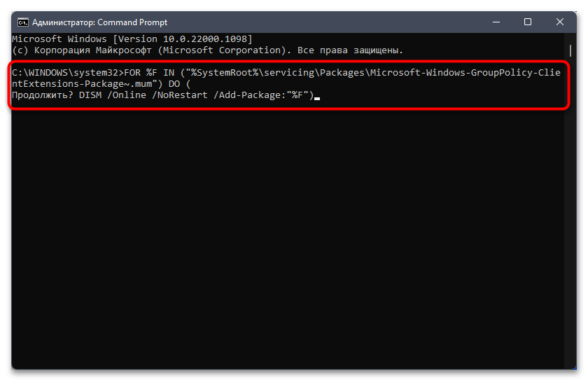
Task: Minimize the Command Prompt window
Action: [496, 22]
